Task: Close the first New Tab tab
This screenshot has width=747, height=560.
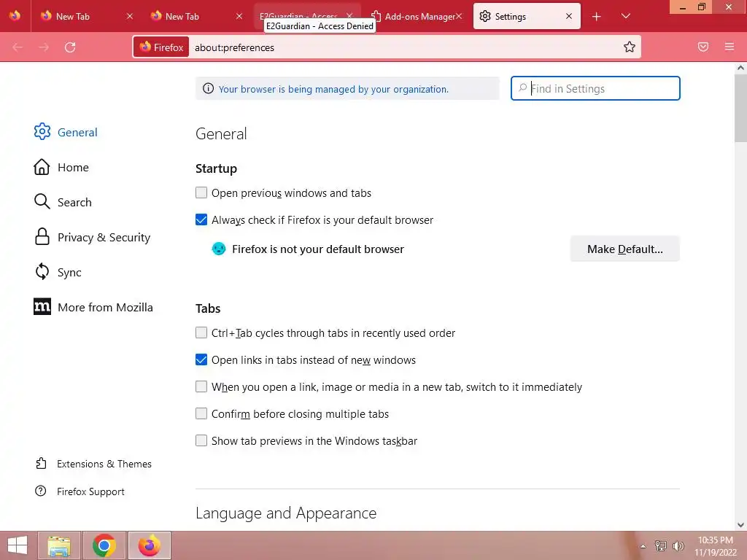Action: tap(130, 16)
